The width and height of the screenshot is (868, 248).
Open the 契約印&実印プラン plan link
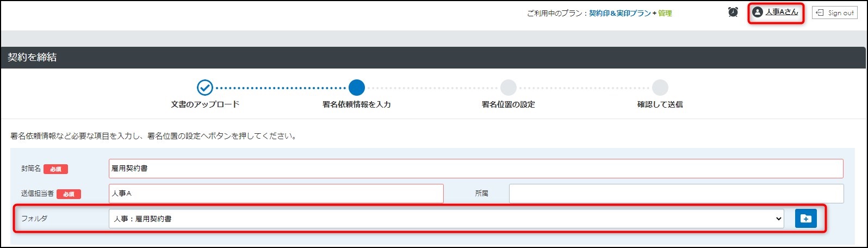pos(620,13)
